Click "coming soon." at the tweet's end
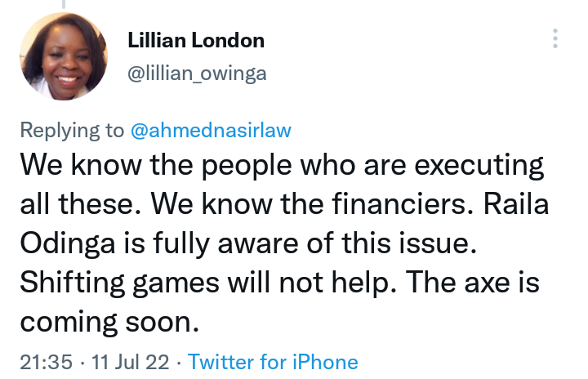Viewport: 588px width, 379px height. point(109,321)
